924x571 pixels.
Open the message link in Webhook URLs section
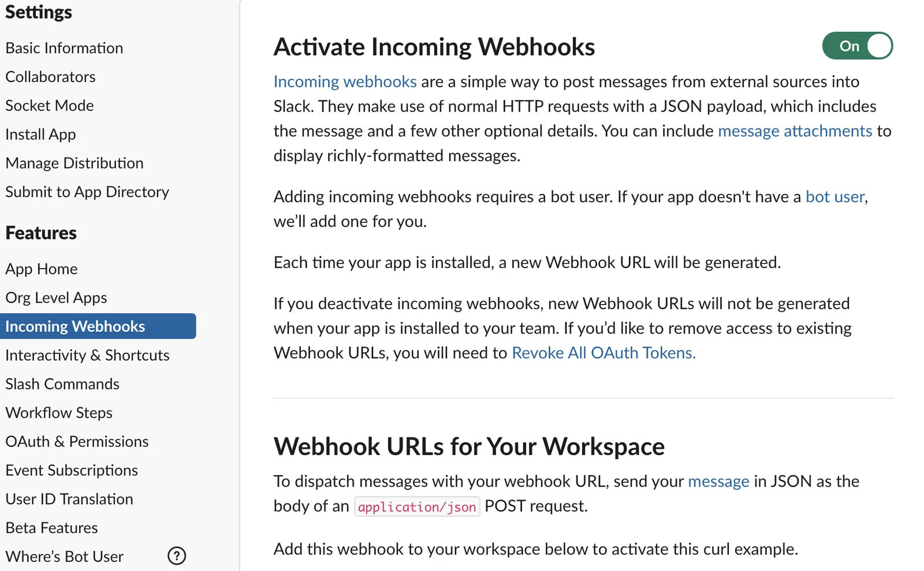pos(718,481)
